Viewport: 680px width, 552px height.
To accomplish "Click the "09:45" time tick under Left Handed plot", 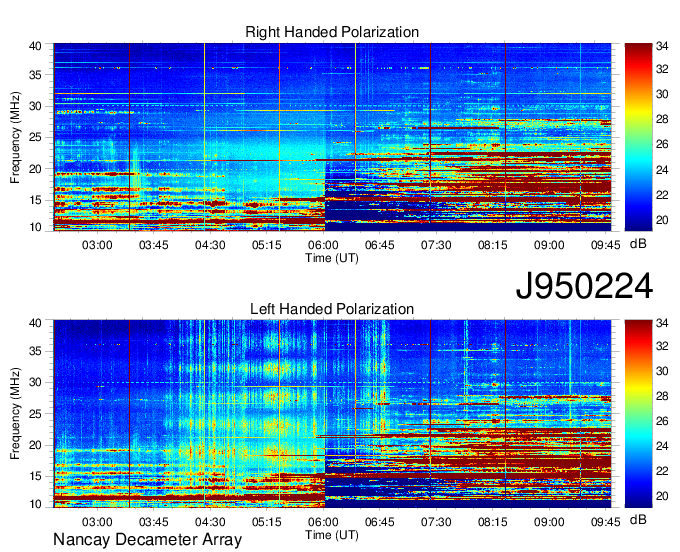I will (605, 522).
